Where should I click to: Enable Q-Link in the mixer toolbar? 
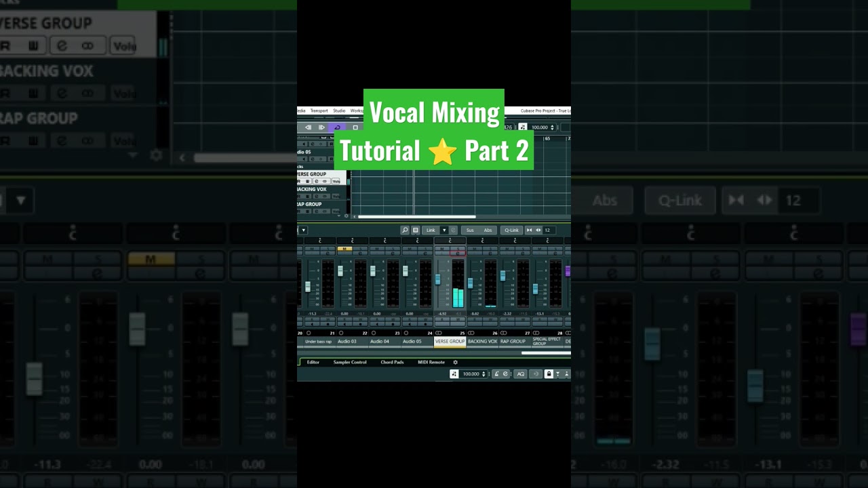(x=512, y=230)
